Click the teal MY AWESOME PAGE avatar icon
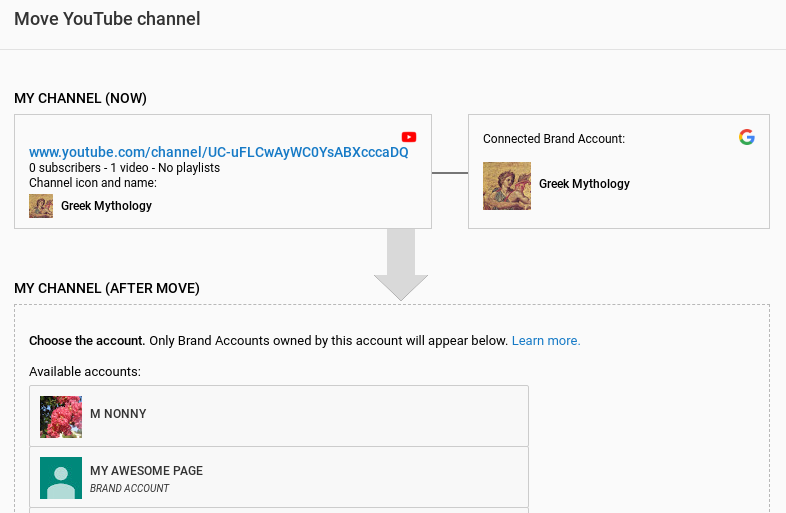The width and height of the screenshot is (786, 513). [x=61, y=478]
